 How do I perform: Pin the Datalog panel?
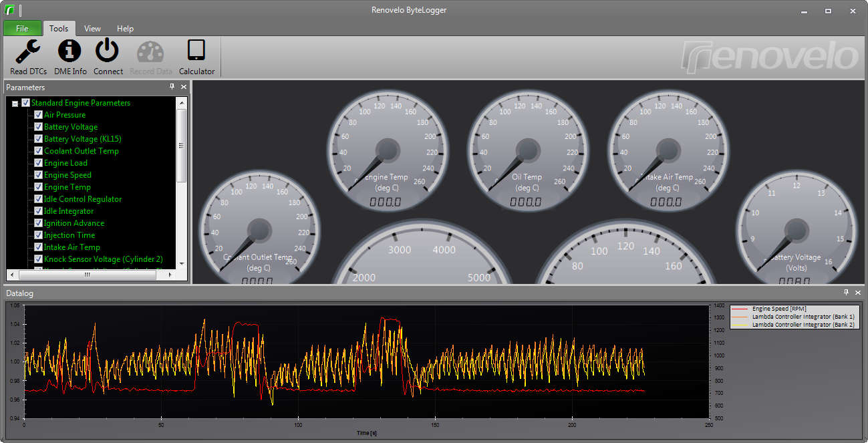846,293
